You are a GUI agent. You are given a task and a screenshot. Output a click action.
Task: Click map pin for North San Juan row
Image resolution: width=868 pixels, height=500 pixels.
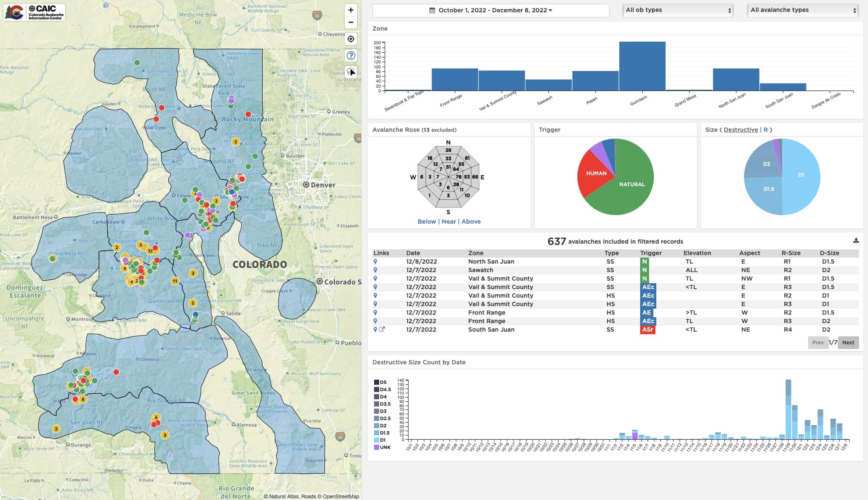(x=375, y=261)
